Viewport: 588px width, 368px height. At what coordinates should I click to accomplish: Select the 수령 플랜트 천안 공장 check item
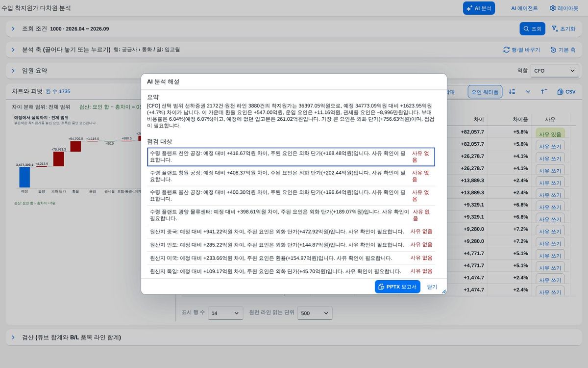291,157
